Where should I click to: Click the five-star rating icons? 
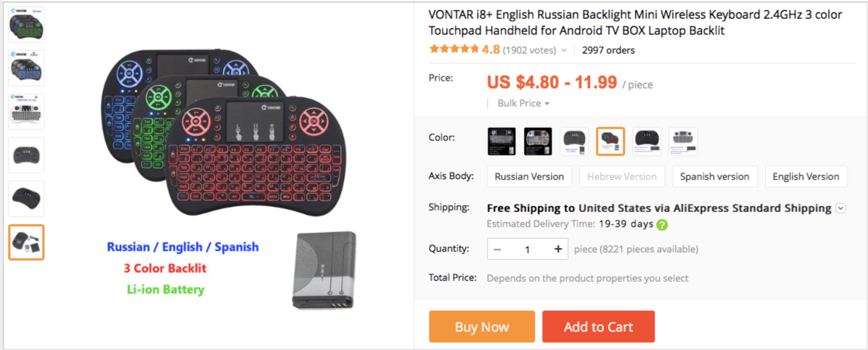[x=454, y=49]
